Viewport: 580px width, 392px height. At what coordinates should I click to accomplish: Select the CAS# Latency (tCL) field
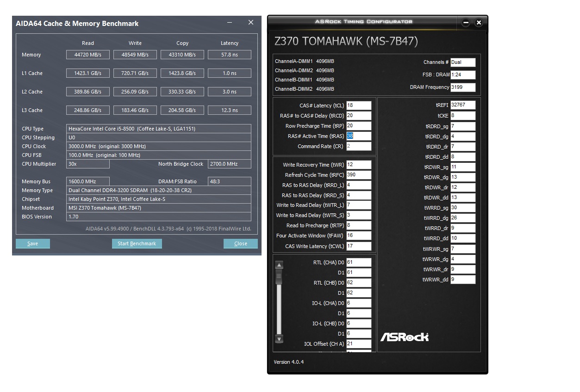pos(359,106)
